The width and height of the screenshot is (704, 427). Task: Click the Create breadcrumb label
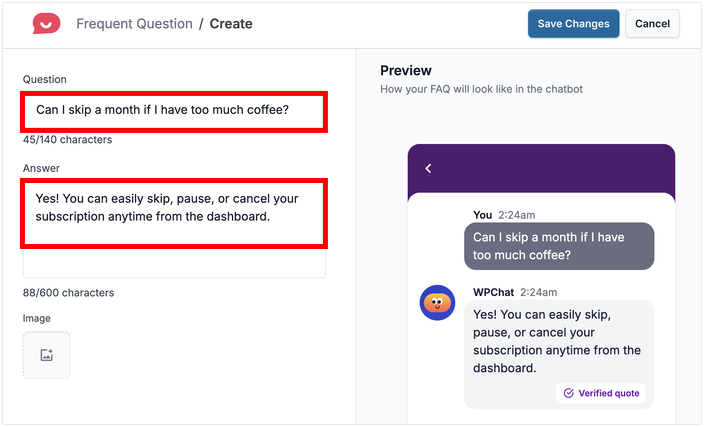click(231, 23)
